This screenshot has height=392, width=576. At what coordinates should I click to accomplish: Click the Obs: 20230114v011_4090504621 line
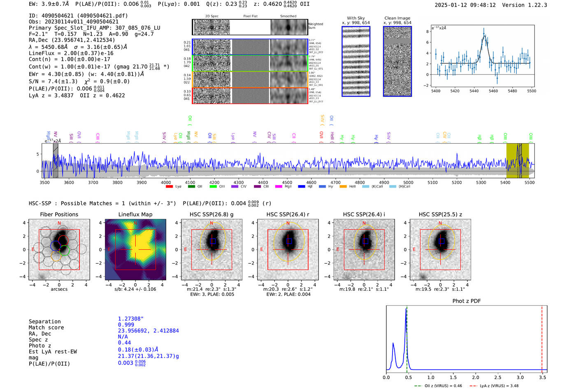coord(74,22)
